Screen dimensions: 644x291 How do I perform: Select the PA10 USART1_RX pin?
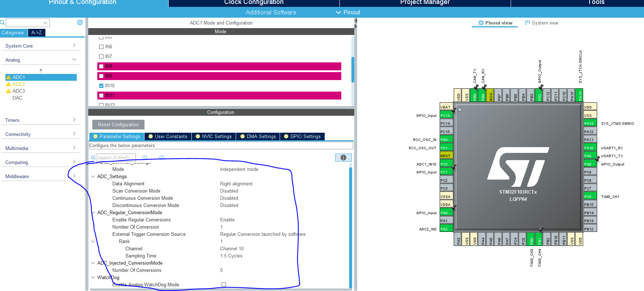click(x=590, y=148)
